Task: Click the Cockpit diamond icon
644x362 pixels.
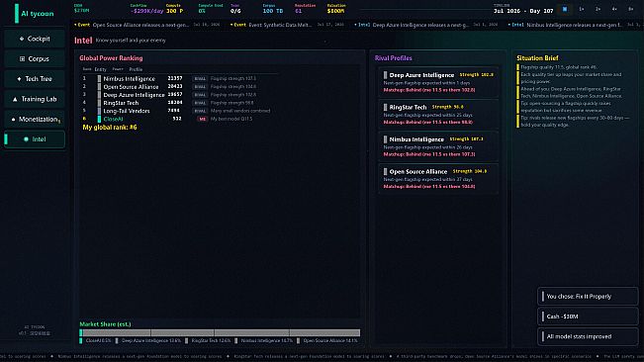Action: point(22,39)
